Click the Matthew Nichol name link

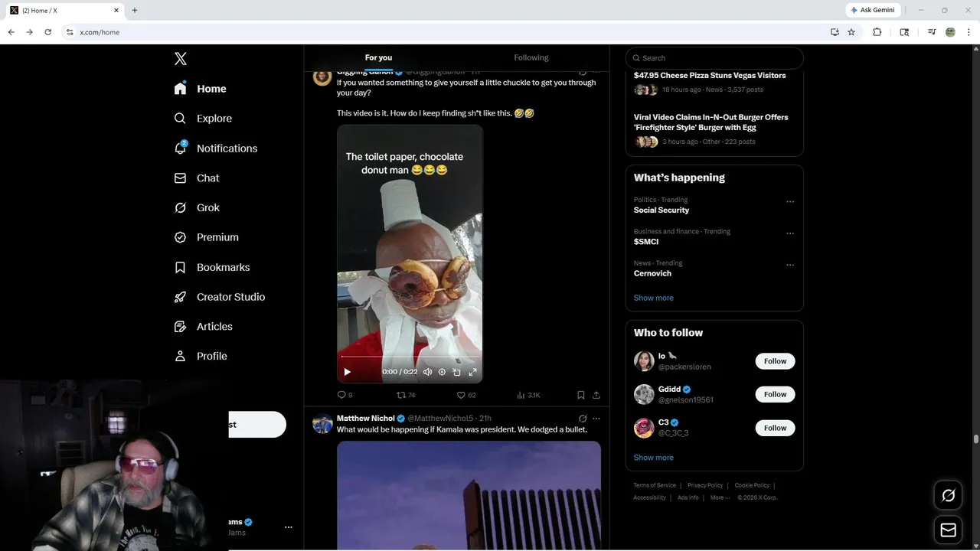(365, 419)
